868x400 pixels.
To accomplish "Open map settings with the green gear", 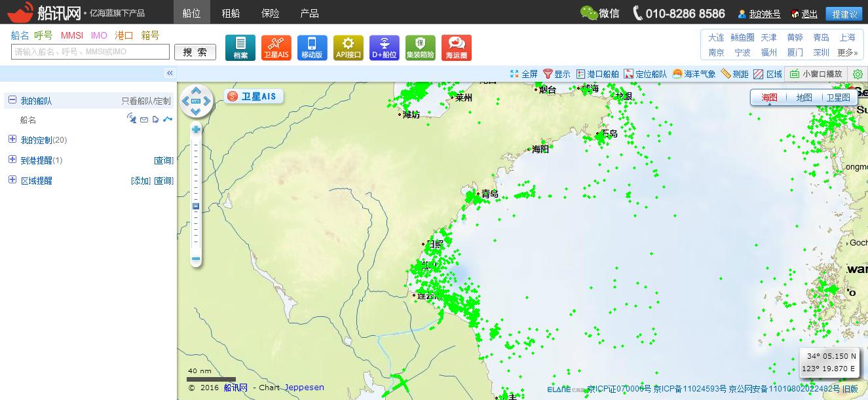I will click(x=858, y=74).
